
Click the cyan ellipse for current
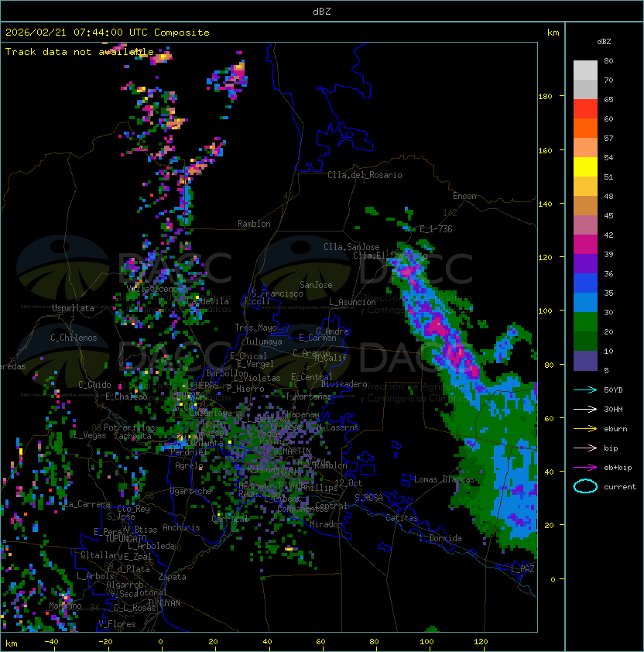click(585, 486)
